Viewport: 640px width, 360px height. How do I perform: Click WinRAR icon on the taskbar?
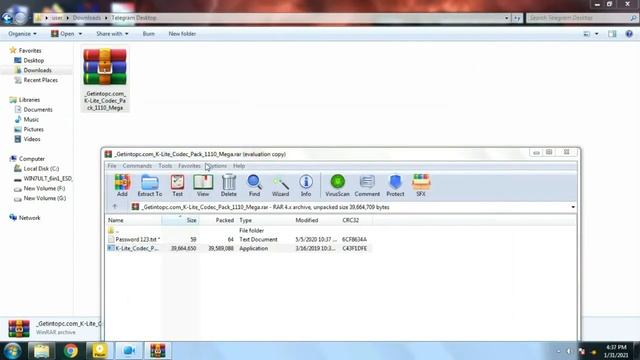[x=158, y=351]
